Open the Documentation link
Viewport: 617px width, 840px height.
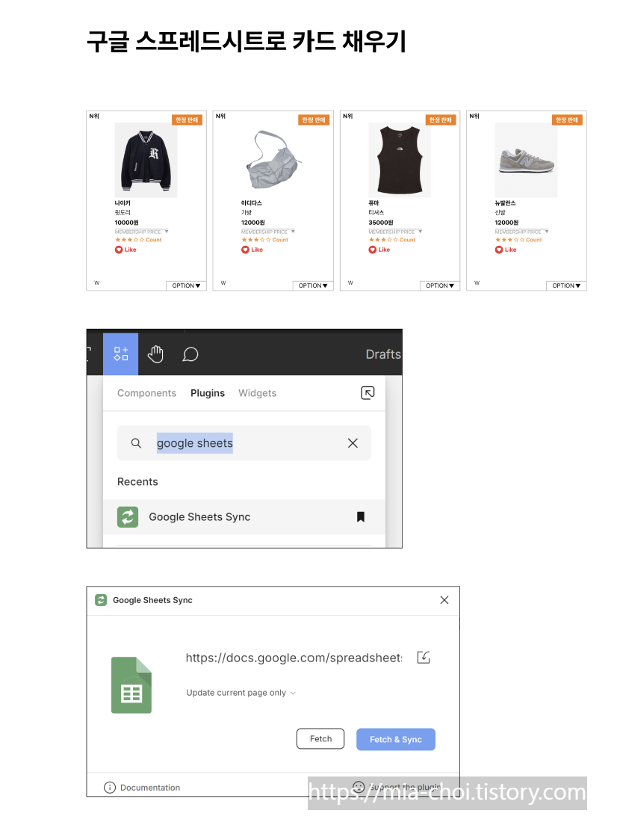tap(150, 788)
